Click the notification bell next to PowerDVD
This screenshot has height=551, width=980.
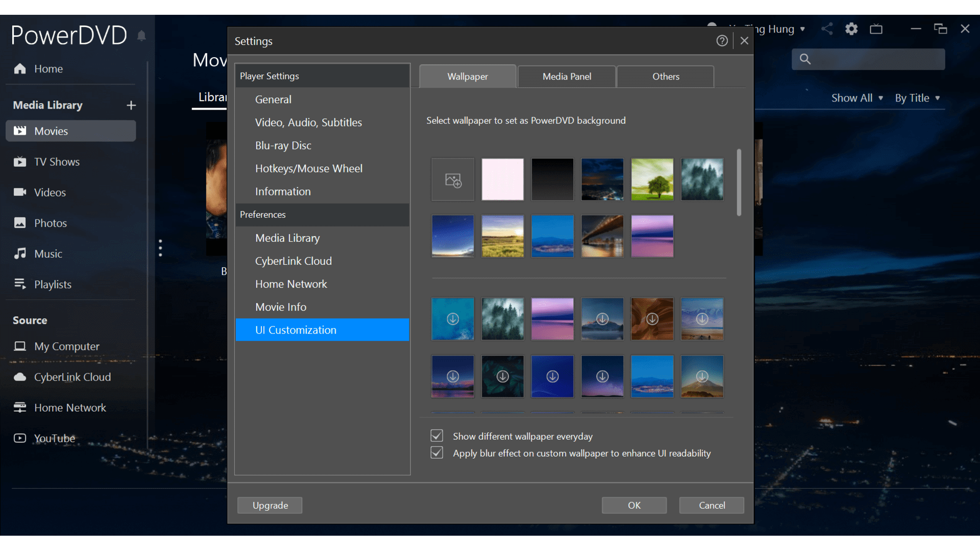pos(141,36)
